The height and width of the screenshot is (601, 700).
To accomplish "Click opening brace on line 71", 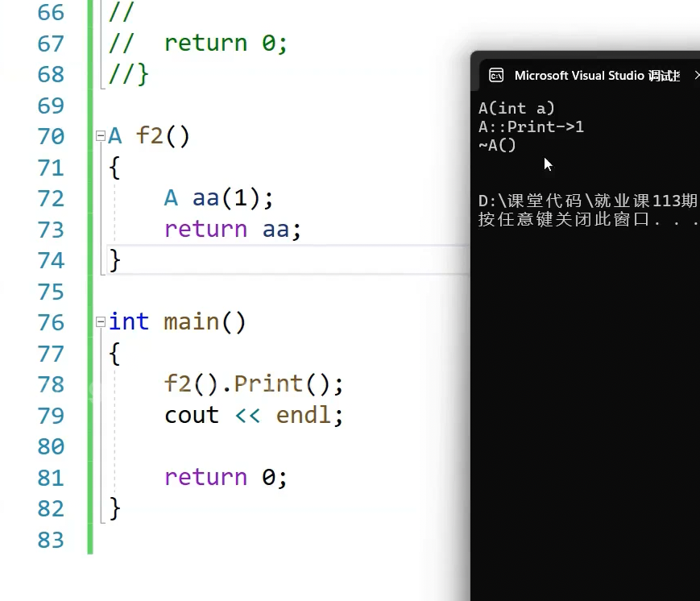I will pyautogui.click(x=114, y=168).
